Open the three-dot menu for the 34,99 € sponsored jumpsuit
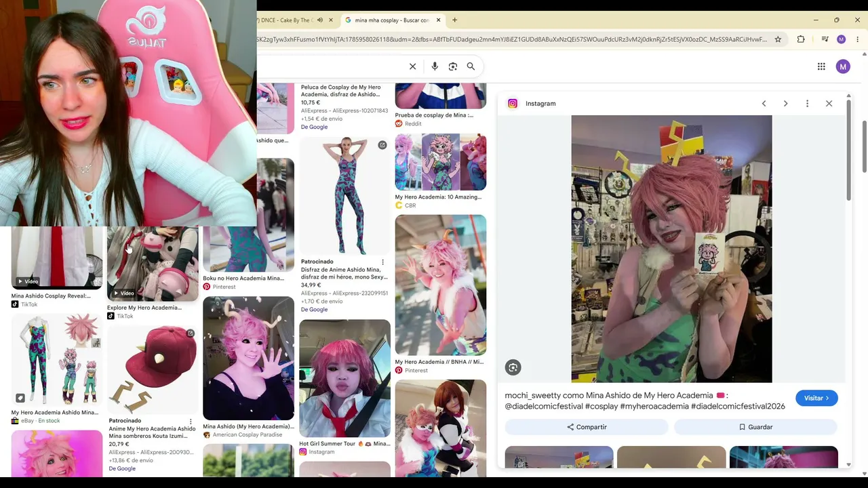 [x=382, y=262]
